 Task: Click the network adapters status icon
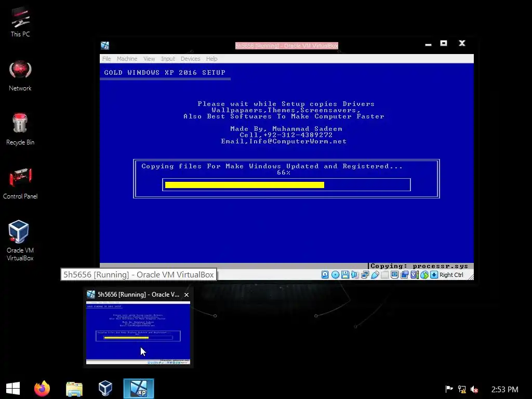[365, 275]
